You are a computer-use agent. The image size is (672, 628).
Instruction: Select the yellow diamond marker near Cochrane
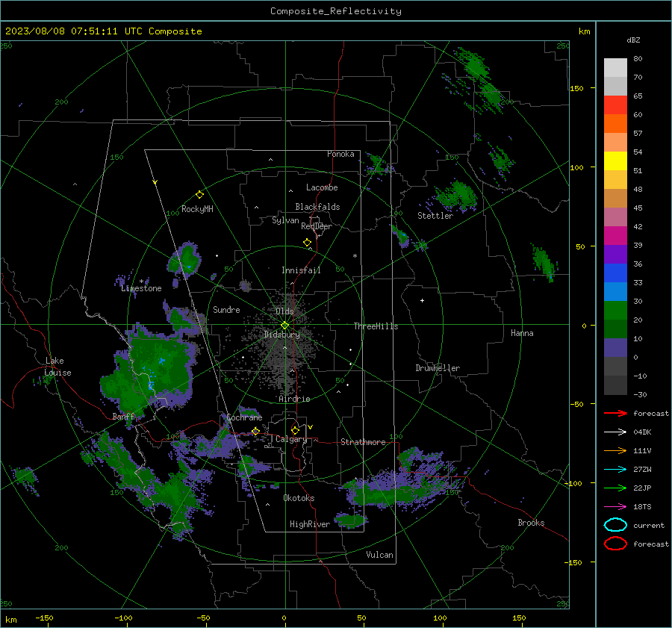pos(255,431)
